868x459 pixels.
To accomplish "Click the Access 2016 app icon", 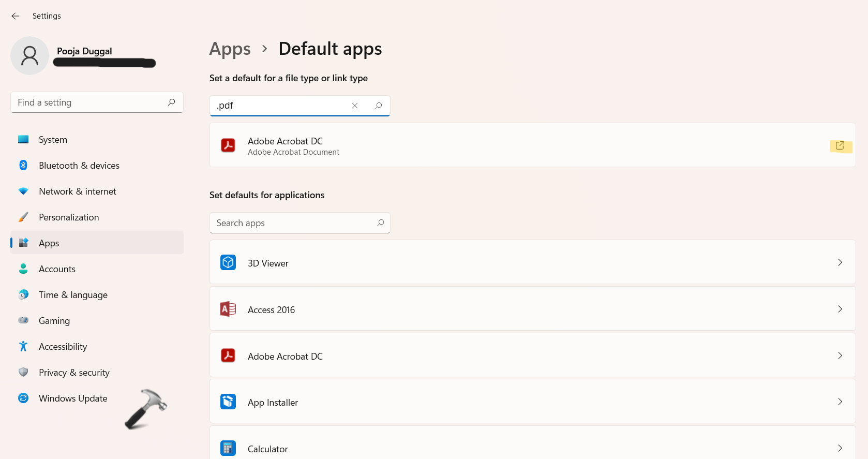I will click(228, 309).
